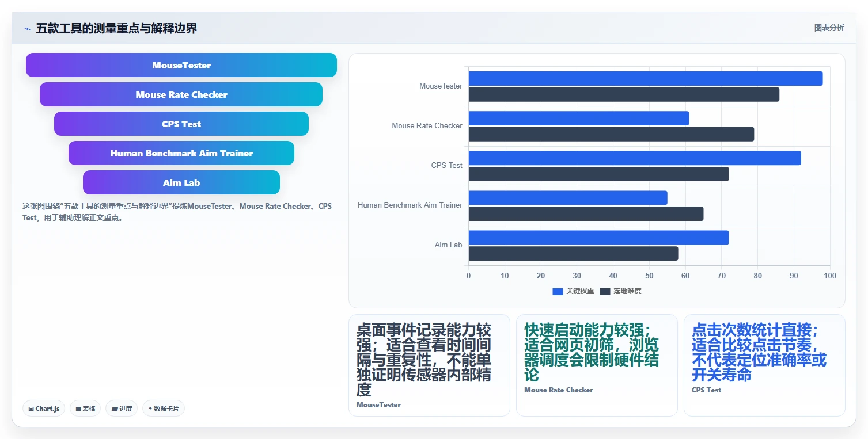Click the CPS Test blue bar
The height and width of the screenshot is (439, 868).
pyautogui.click(x=635, y=158)
